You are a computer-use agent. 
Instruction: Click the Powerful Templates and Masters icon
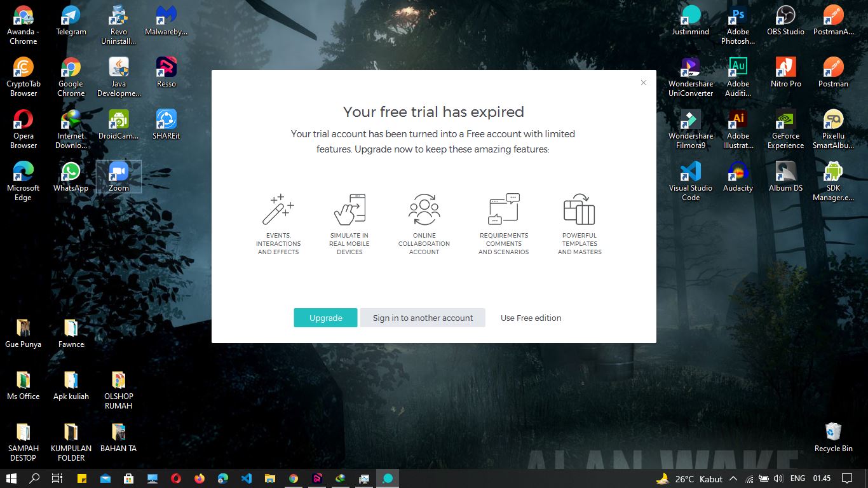pos(579,210)
